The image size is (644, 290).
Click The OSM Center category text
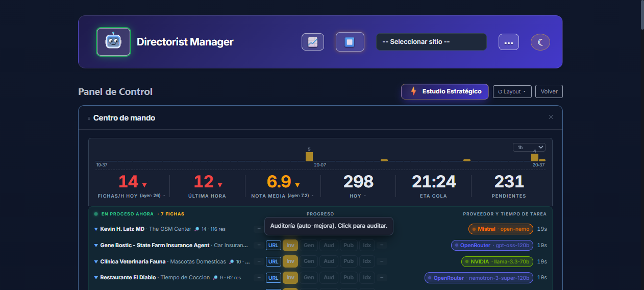click(x=170, y=229)
